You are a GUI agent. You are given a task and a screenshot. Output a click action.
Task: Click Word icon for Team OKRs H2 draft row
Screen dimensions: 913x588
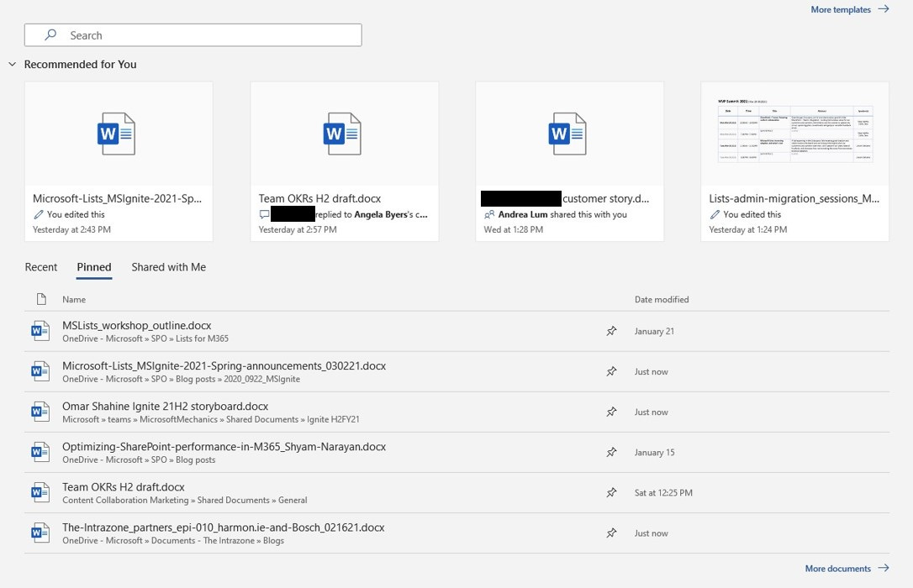coord(40,492)
